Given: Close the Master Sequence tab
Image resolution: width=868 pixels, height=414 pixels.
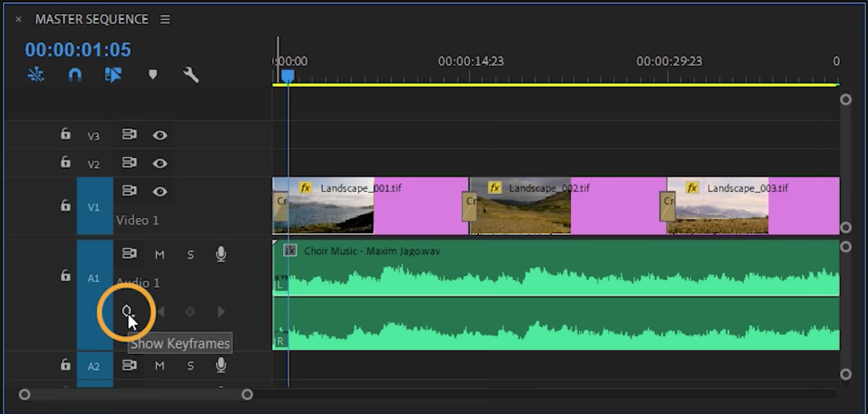Looking at the screenshot, I should pos(18,19).
